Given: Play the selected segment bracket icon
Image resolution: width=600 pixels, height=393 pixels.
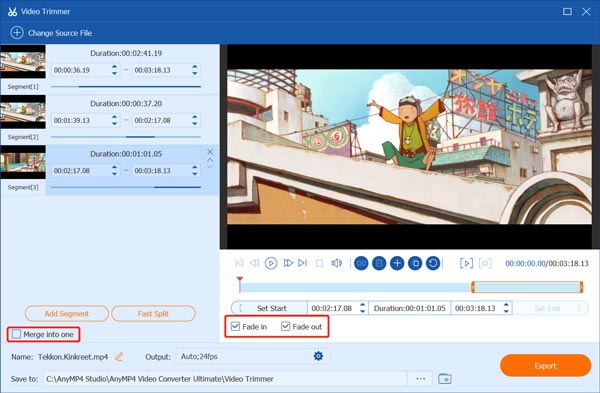Looking at the screenshot, I should point(466,263).
